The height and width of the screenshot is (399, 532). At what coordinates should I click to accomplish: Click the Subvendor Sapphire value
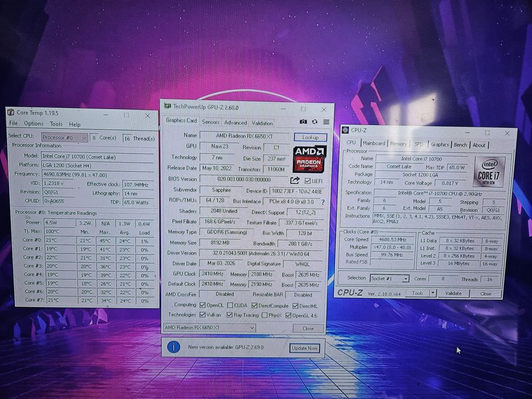(x=221, y=190)
